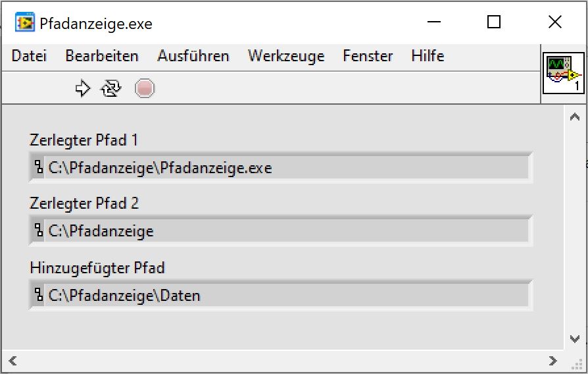Click the horizontal scrollbar right arrow
Screen dimensions: 588x374
tap(553, 360)
